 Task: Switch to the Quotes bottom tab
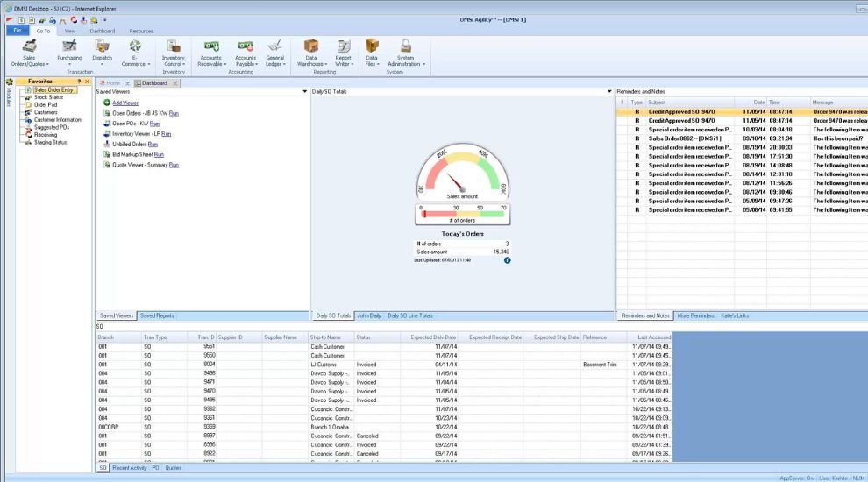click(173, 468)
